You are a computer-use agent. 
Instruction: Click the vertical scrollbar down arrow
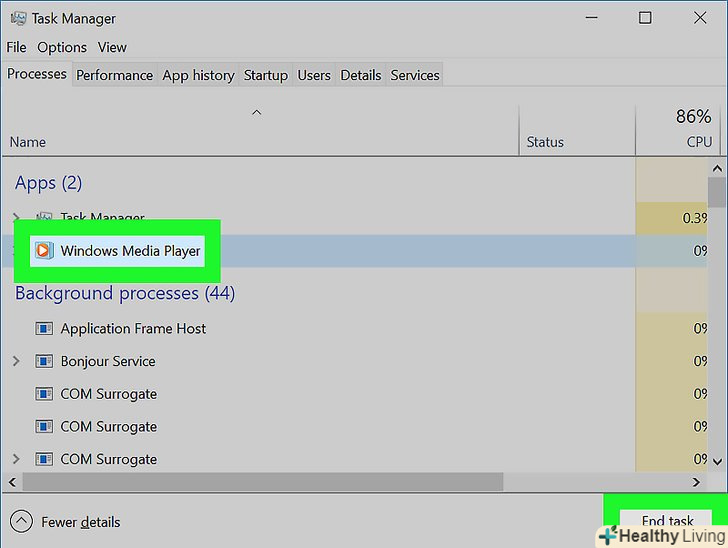717,462
